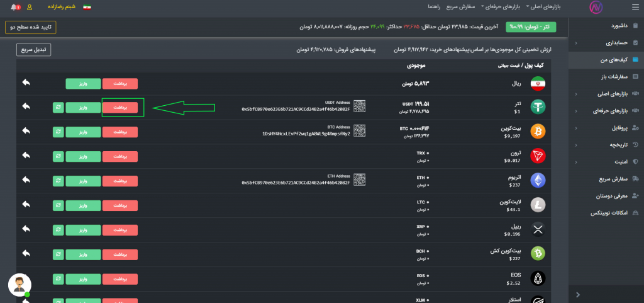Open داشبورد from the sidebar

click(610, 26)
